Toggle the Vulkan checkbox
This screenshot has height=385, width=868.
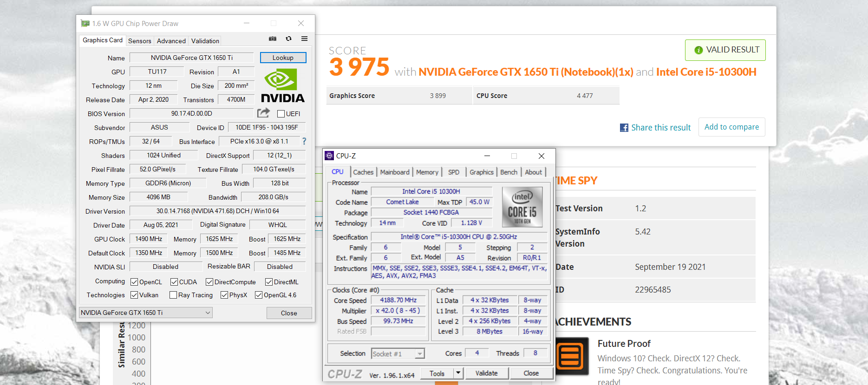click(134, 295)
